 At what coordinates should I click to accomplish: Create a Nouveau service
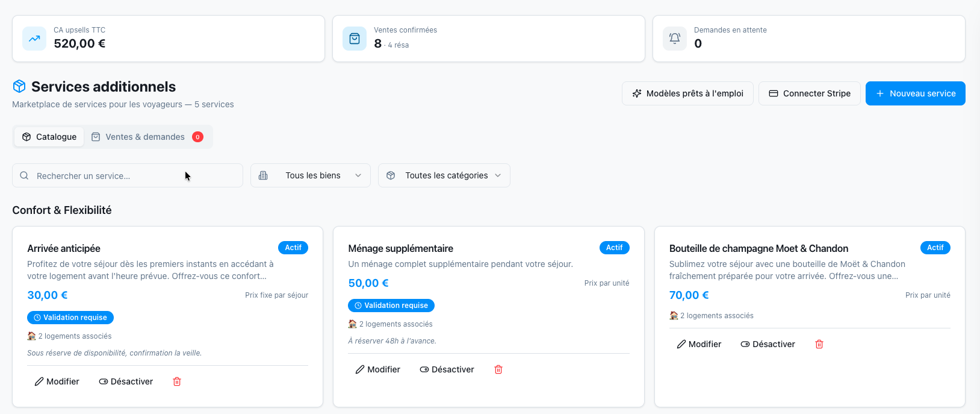click(916, 93)
